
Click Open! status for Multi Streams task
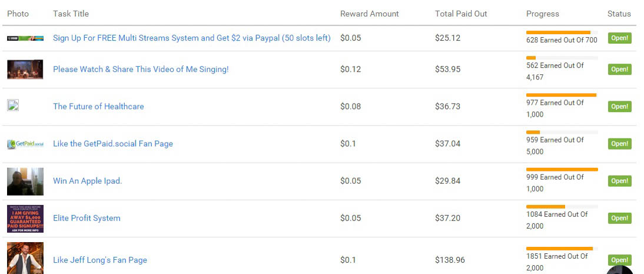tap(619, 38)
